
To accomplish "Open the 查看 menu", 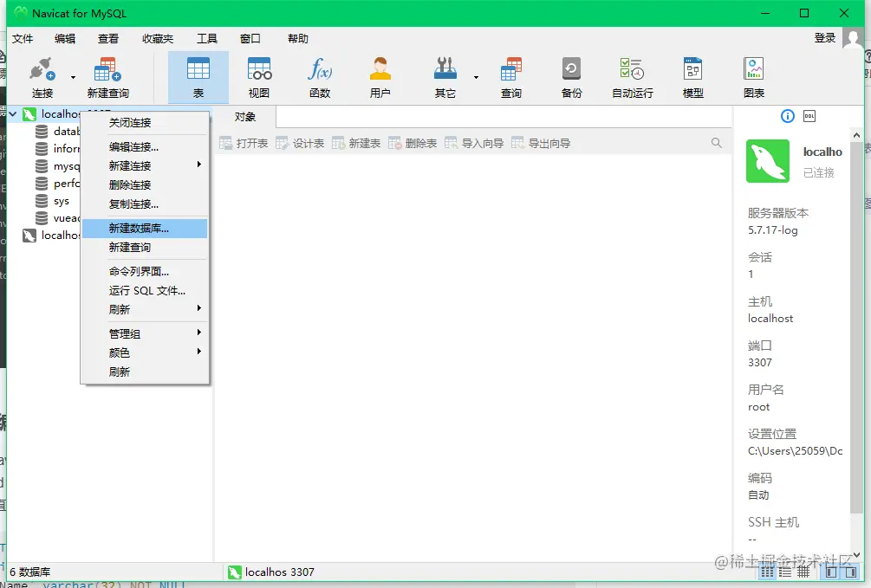I will [x=108, y=38].
